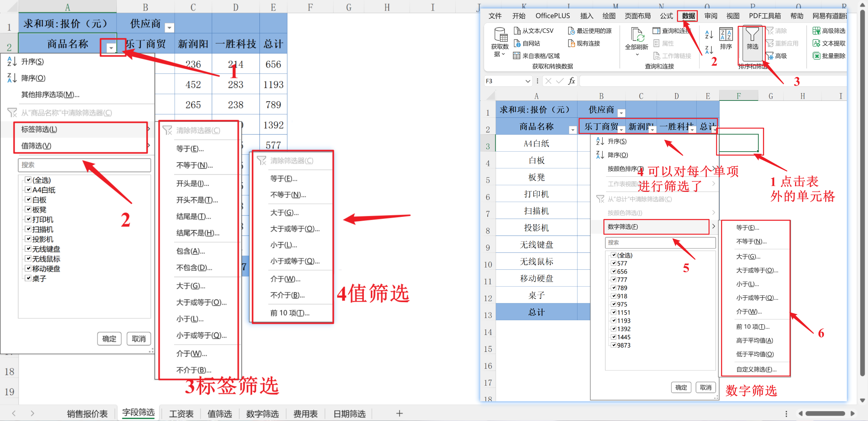The image size is (868, 421).
Task: Click the 批量删除 icon
Action: pos(817,56)
